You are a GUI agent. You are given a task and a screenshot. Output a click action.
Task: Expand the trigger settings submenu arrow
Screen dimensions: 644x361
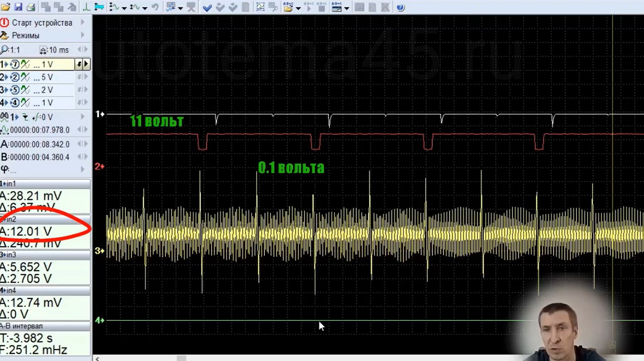83,117
